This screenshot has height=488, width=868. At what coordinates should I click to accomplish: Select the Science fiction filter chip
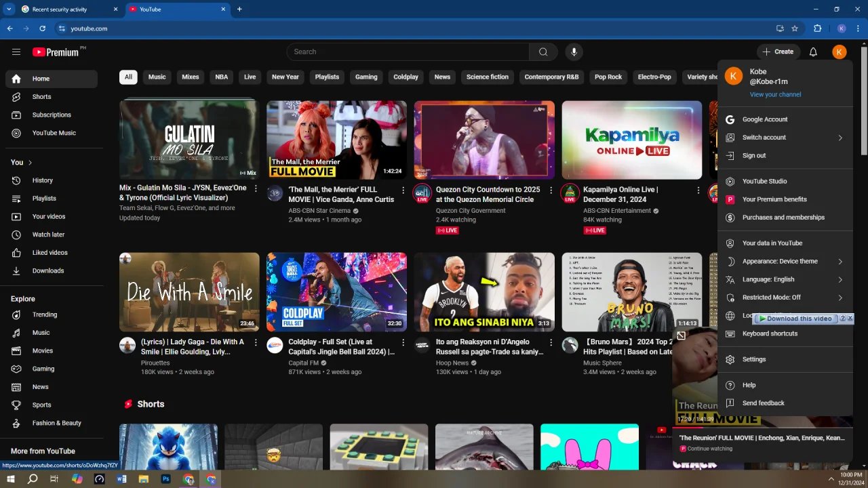click(487, 77)
